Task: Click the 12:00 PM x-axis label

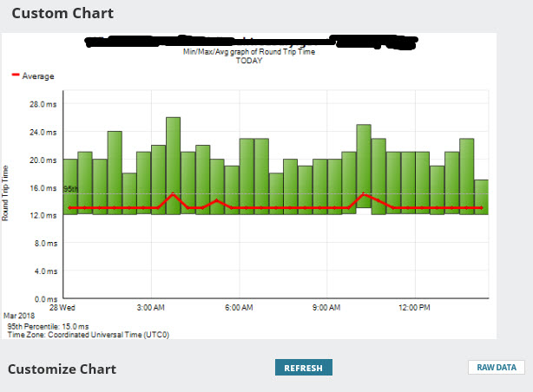Action: [414, 307]
